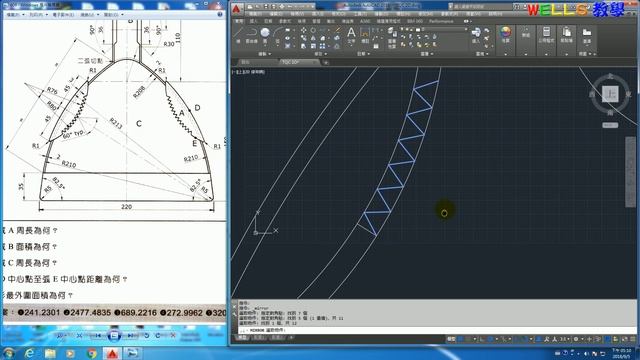Open the Insert ribbon tab

[x=254, y=21]
